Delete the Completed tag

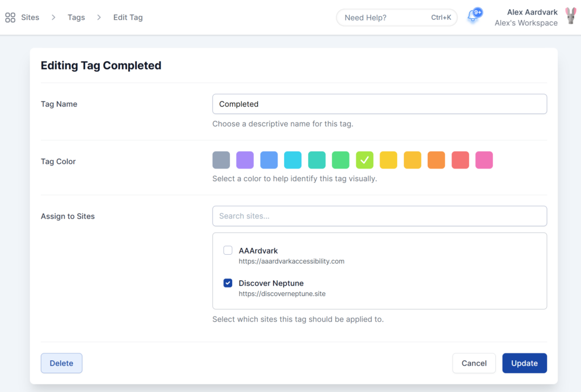pyautogui.click(x=61, y=363)
